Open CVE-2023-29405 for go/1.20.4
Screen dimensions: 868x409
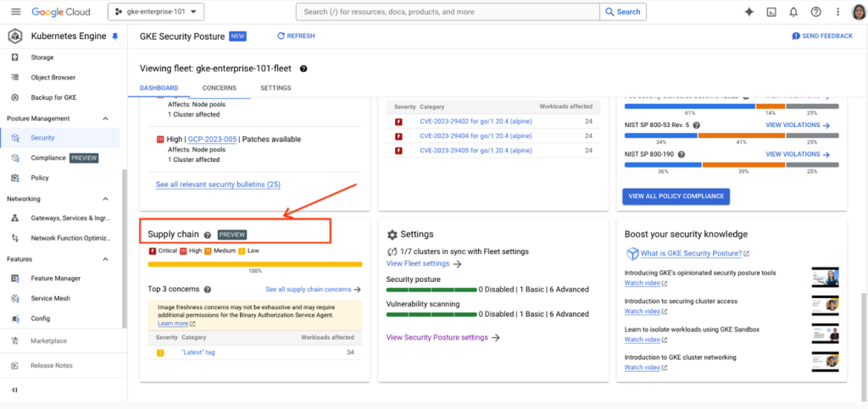tap(476, 151)
